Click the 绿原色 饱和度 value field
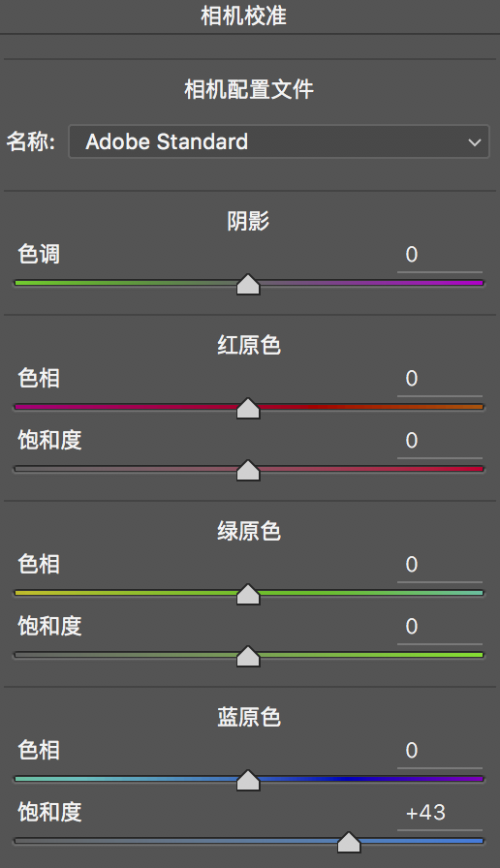 440,627
